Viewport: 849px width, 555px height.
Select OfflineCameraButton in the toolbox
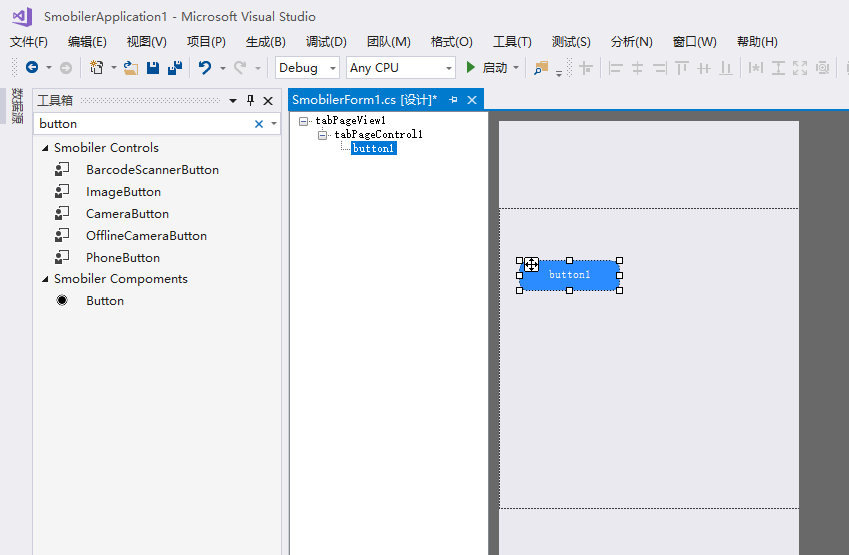click(x=146, y=236)
